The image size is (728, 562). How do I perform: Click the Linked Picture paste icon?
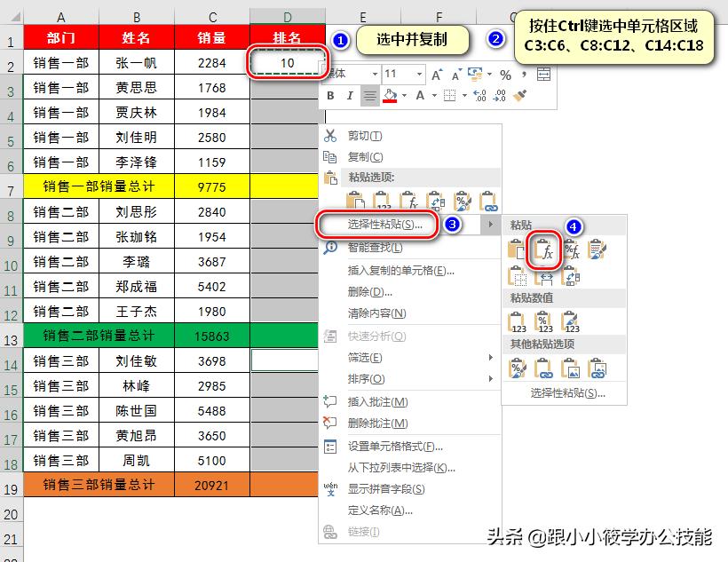(x=598, y=368)
